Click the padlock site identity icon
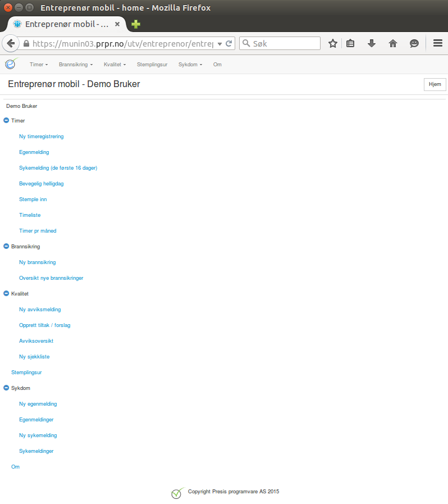 point(26,43)
